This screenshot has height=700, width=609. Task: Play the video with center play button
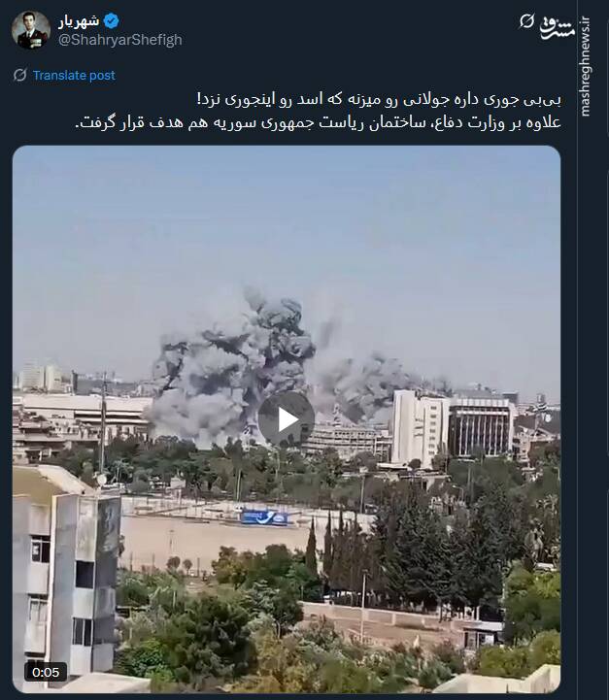pos(287,419)
